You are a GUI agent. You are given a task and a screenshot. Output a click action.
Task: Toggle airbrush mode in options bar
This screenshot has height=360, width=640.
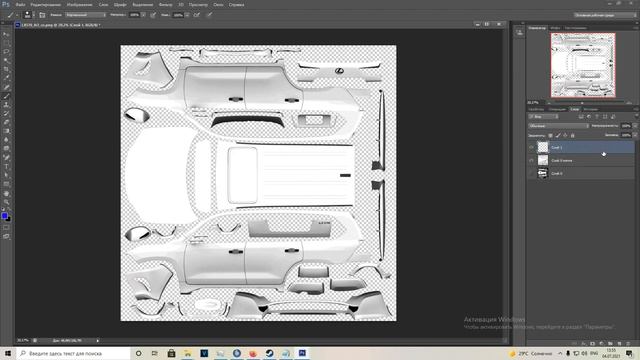197,15
